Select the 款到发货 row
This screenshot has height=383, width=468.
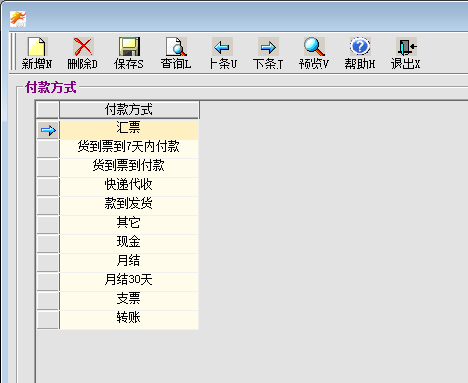[129, 206]
